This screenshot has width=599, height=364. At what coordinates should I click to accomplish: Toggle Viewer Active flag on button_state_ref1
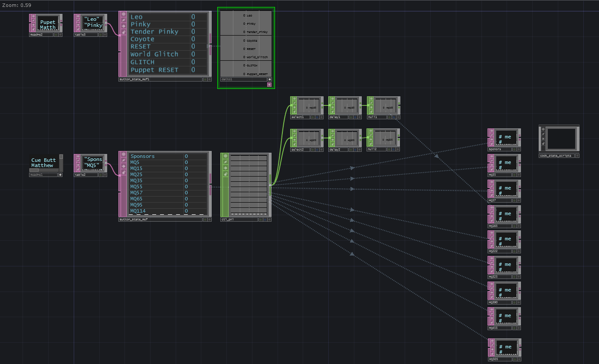tap(123, 14)
